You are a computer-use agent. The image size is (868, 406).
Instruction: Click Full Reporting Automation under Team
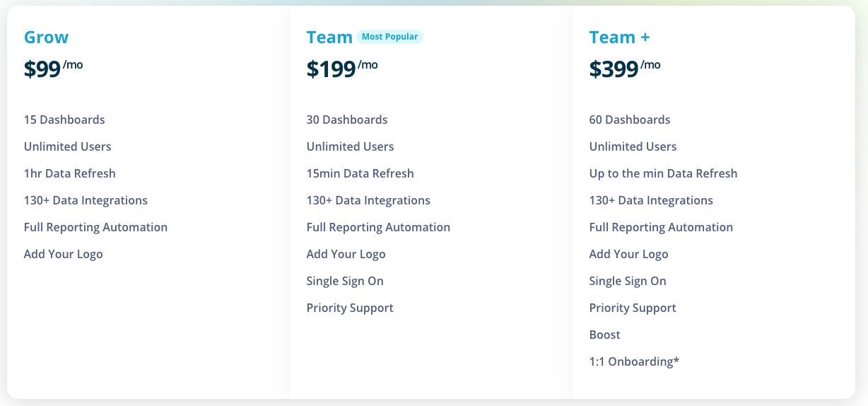click(378, 227)
